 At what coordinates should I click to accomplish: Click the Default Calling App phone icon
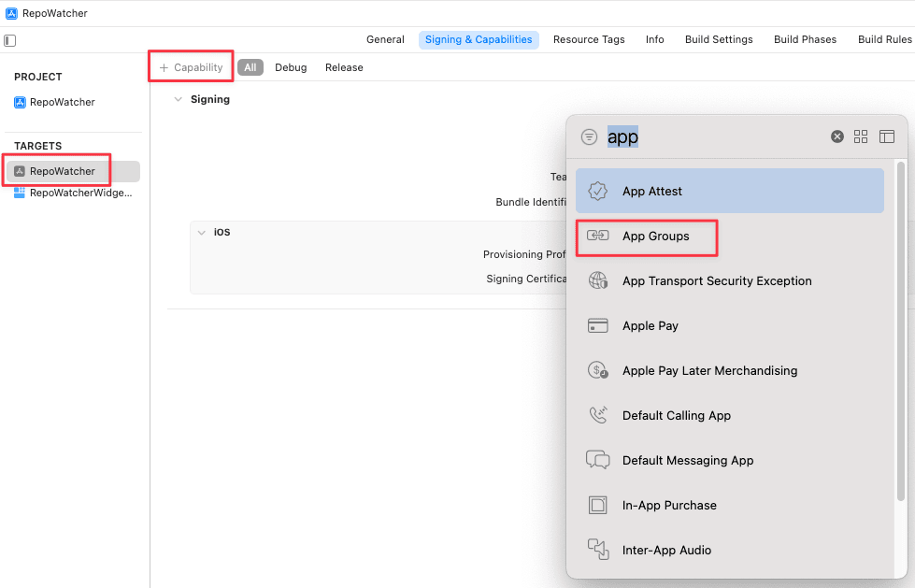[597, 414]
